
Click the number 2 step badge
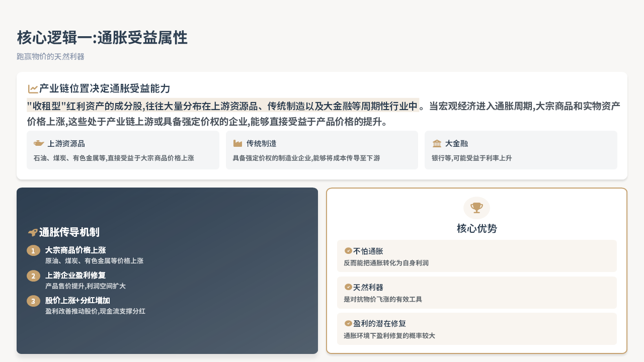click(x=33, y=276)
